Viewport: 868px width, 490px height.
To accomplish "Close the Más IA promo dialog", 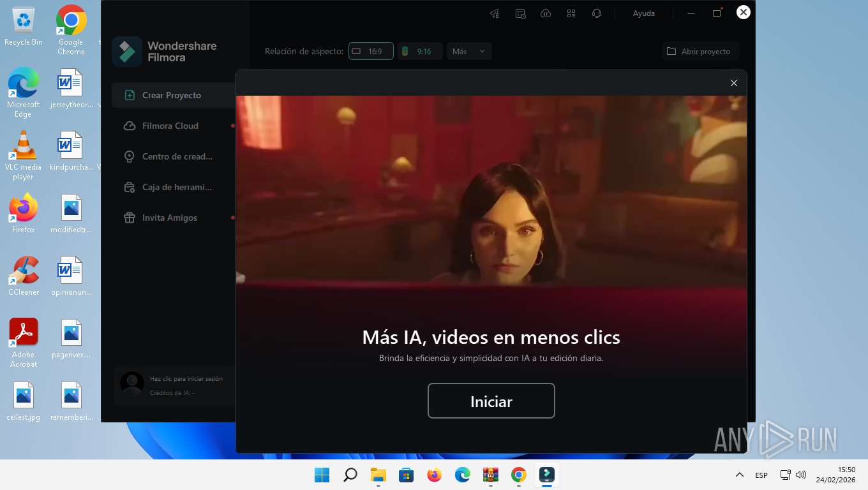I will (x=734, y=83).
